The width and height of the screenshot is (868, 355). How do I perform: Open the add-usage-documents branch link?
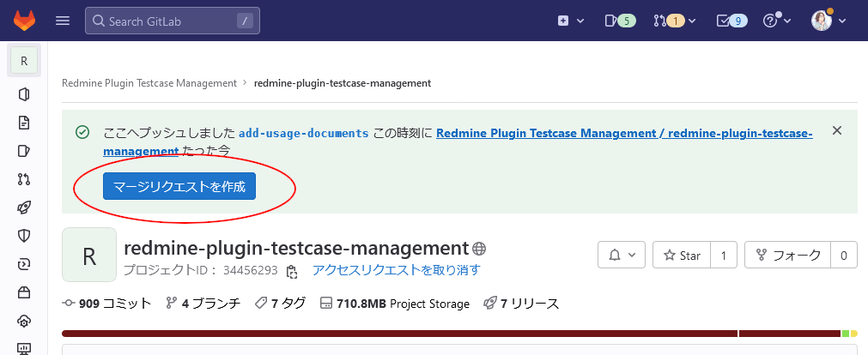(x=303, y=133)
